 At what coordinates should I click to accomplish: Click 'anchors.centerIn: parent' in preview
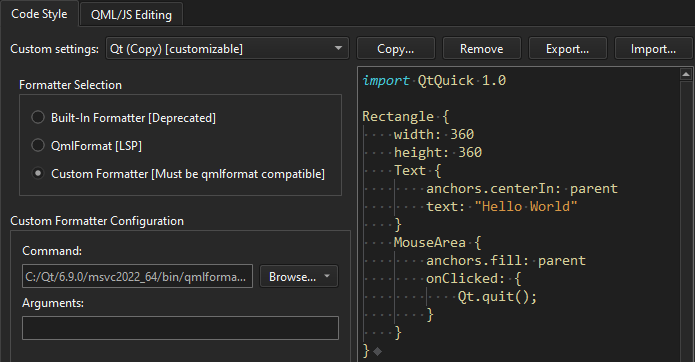[522, 189]
